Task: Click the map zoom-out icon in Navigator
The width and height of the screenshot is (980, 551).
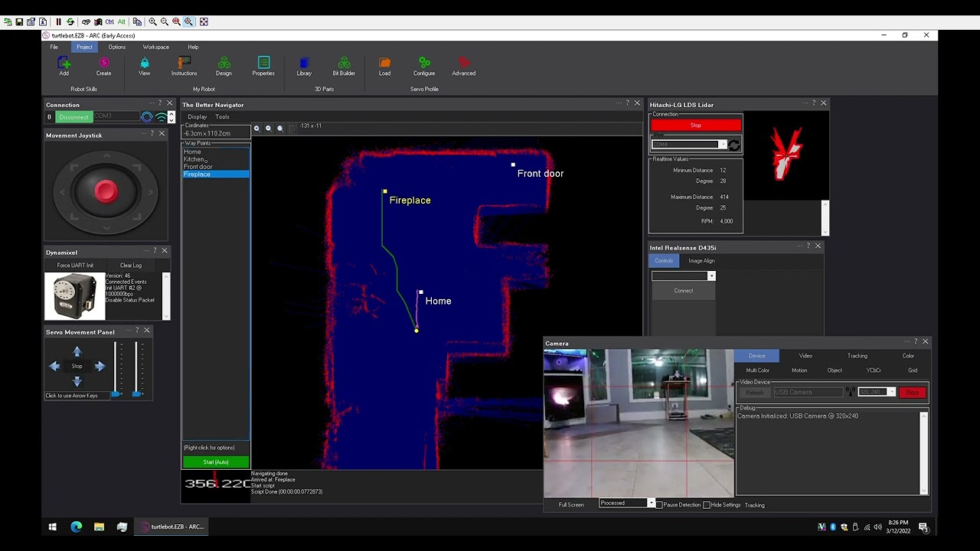Action: point(268,129)
